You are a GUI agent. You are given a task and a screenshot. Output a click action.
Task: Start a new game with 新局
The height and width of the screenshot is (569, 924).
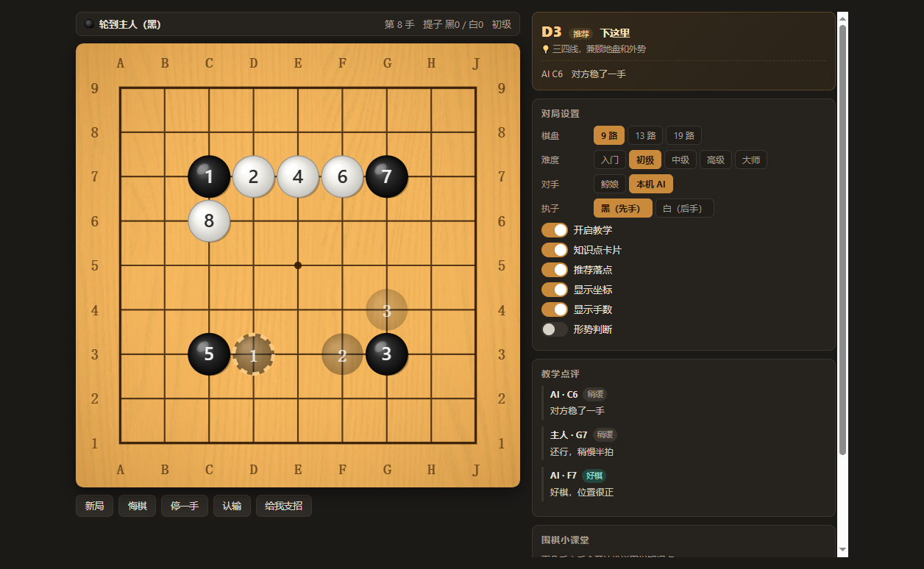(94, 506)
